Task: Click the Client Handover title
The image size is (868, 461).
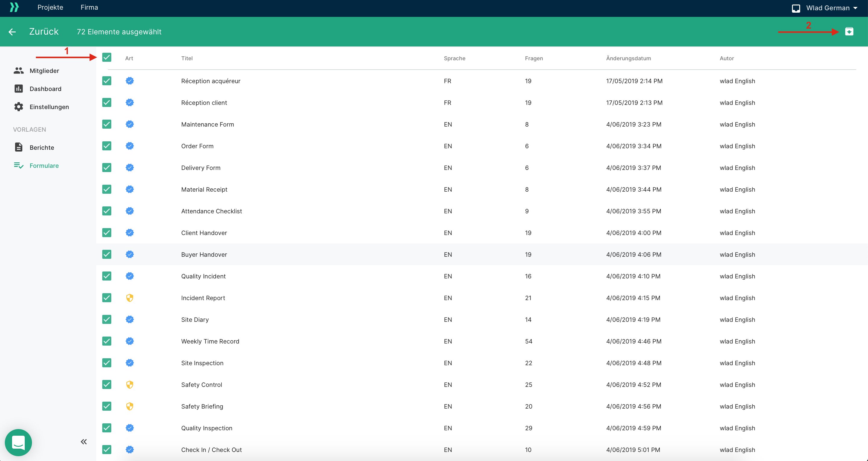Action: point(204,233)
